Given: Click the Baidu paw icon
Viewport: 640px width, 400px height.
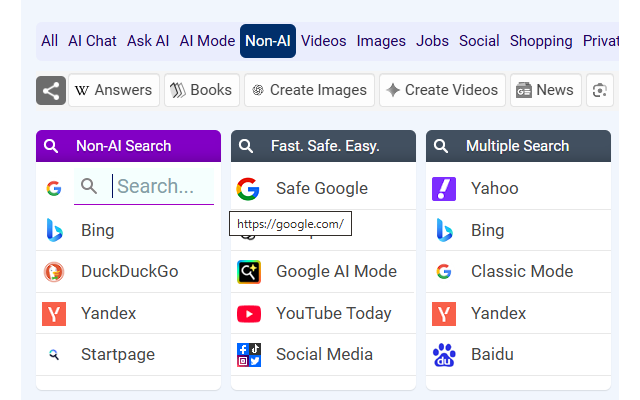Looking at the screenshot, I should pos(444,355).
